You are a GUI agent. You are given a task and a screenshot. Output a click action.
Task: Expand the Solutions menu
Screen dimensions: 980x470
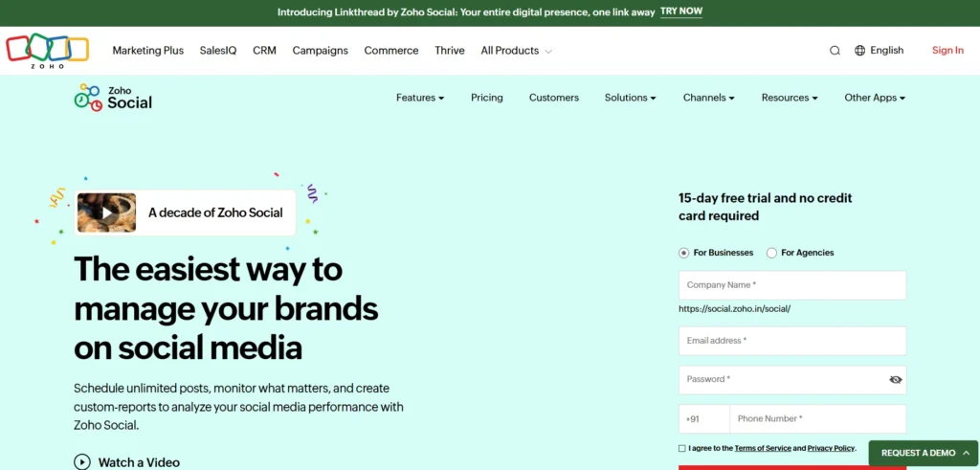click(x=630, y=98)
